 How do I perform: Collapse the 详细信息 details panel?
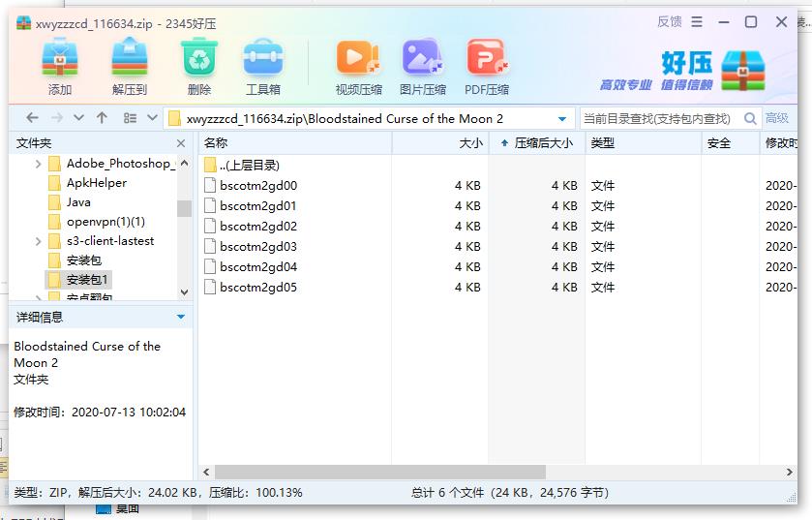[x=181, y=317]
